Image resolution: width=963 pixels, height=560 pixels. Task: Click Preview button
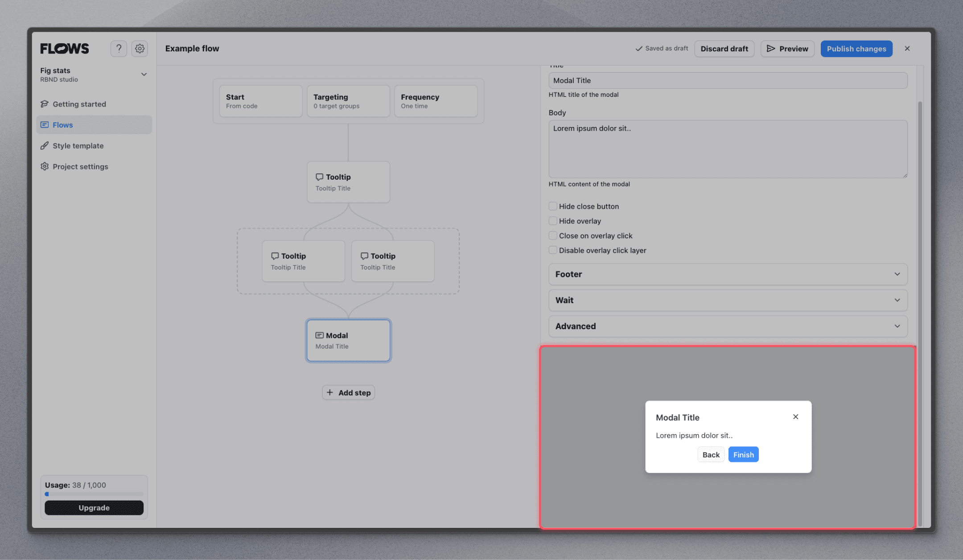[787, 49]
